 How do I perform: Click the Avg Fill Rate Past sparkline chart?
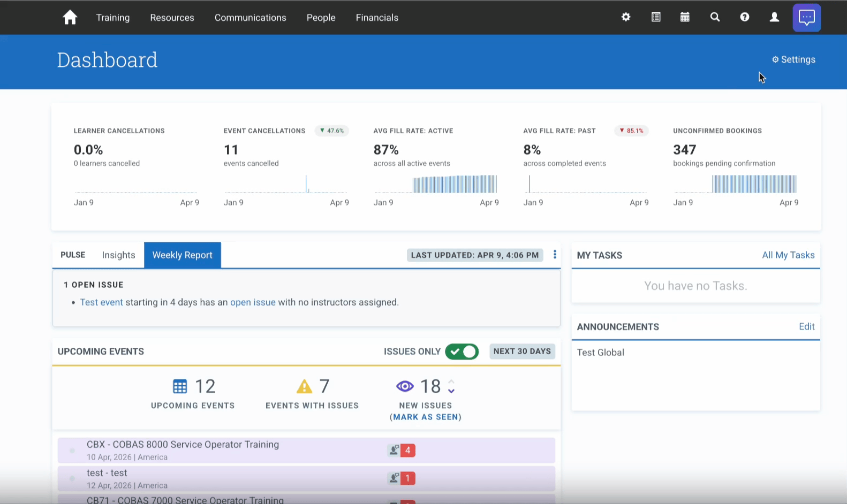click(586, 184)
